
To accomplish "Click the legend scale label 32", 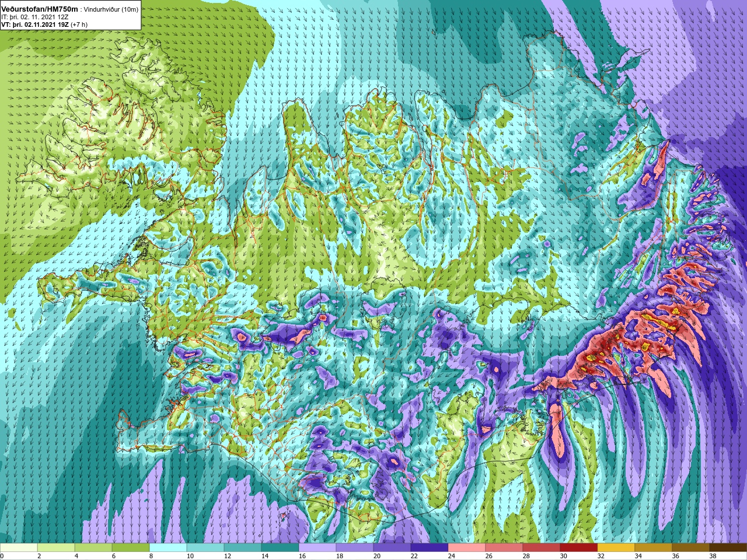I will 601,556.
